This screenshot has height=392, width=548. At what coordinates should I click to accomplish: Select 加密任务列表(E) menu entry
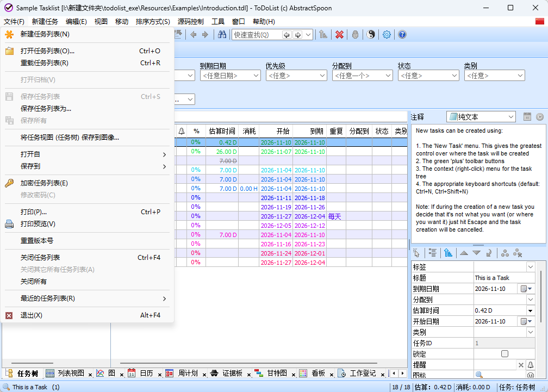[x=88, y=183]
